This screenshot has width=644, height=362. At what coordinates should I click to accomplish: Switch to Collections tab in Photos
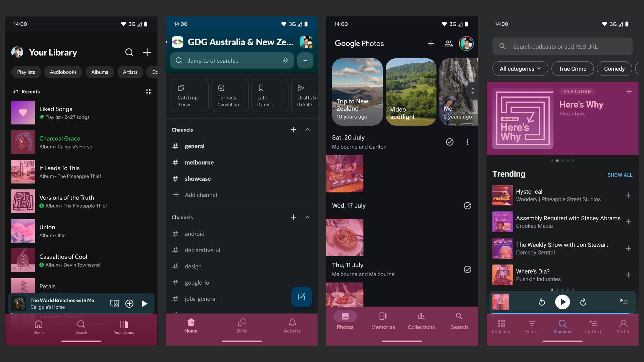pos(421,321)
